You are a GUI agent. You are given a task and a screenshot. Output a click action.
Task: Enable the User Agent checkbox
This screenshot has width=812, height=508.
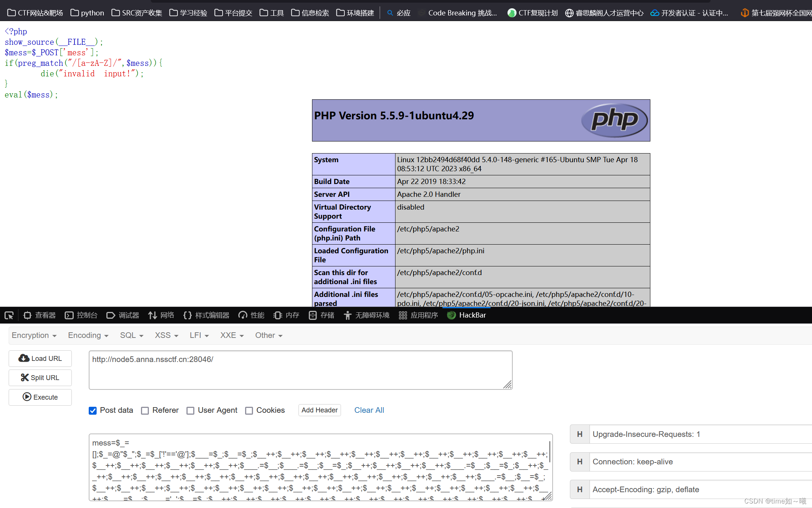coord(191,411)
